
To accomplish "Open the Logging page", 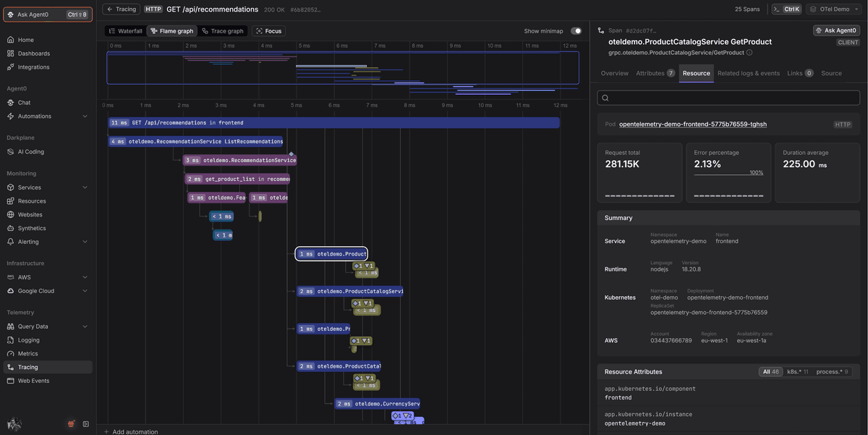I will click(x=29, y=340).
